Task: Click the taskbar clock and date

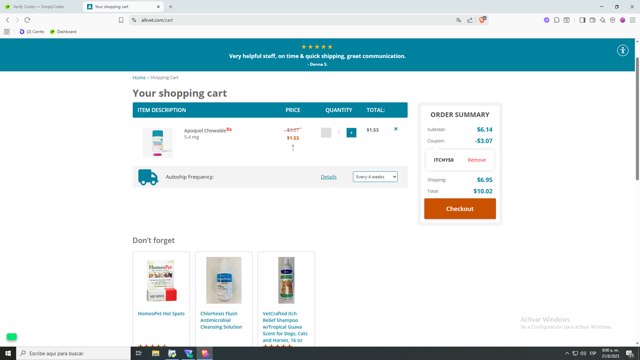Action: tap(610, 353)
